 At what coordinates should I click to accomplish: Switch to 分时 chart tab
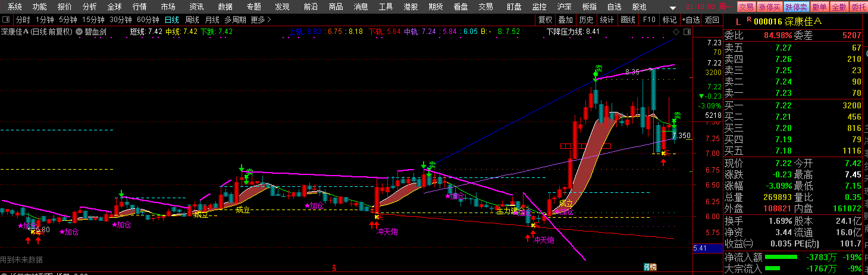click(x=23, y=20)
